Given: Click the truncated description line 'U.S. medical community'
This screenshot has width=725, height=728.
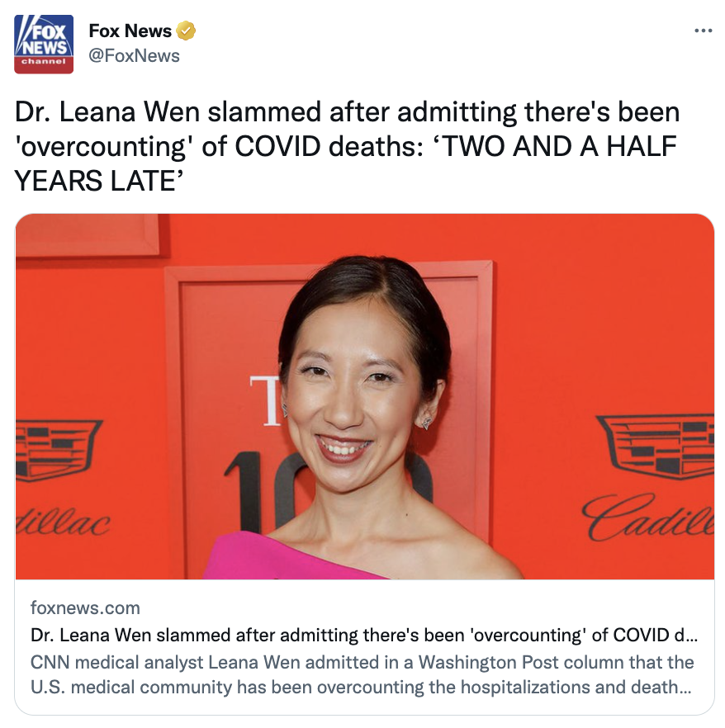Looking at the screenshot, I should (361, 687).
